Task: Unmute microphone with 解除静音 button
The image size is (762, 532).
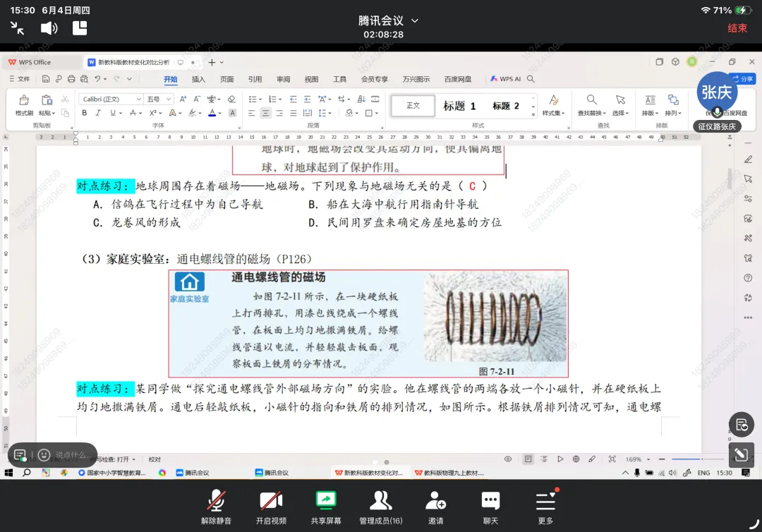Action: (x=217, y=507)
